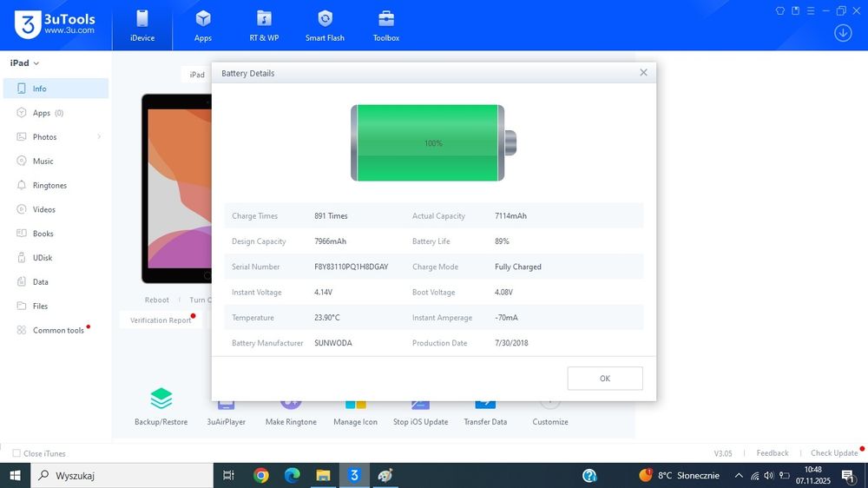Screen dimensions: 868x488
Task: Open the download manager arrow icon
Action: point(842,33)
